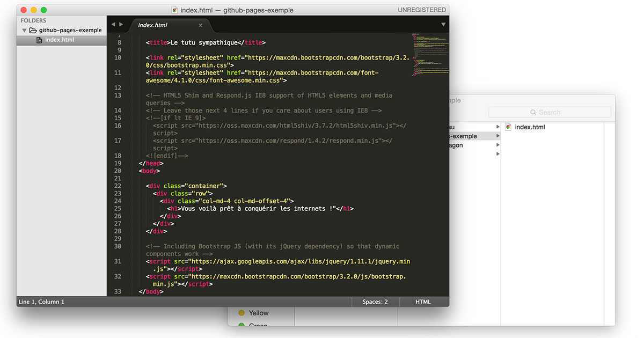This screenshot has width=644, height=338.
Task: Click line number 20 in the gutter
Action: pyautogui.click(x=118, y=171)
